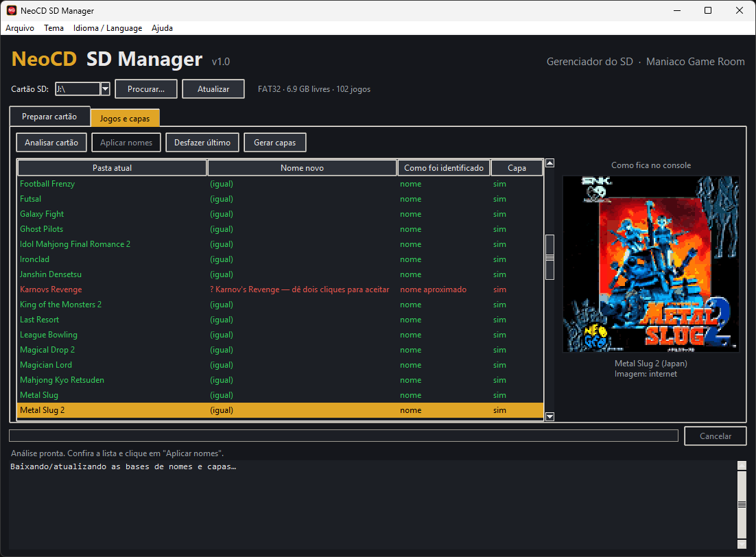Click the Procurar... button
This screenshot has height=557, width=756.
pos(146,88)
